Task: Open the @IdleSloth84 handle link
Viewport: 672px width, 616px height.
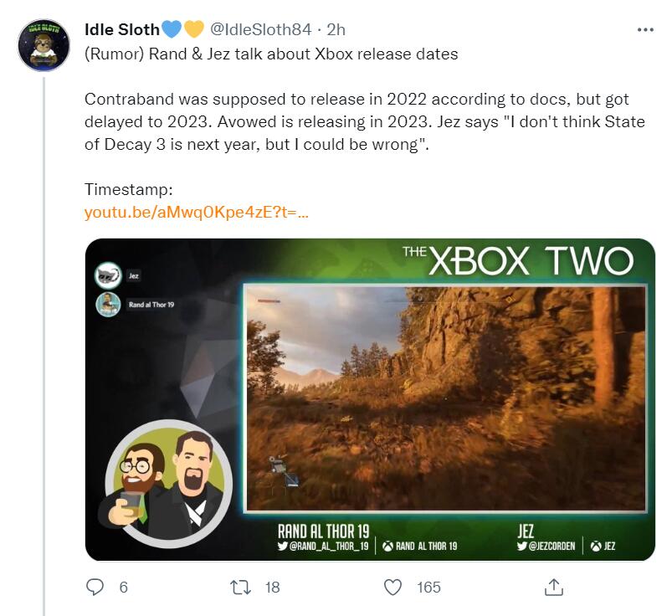Action: pyautogui.click(x=259, y=29)
